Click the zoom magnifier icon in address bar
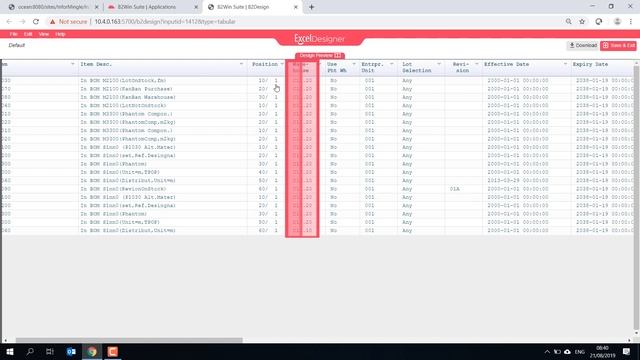640x360 pixels. tap(568, 22)
